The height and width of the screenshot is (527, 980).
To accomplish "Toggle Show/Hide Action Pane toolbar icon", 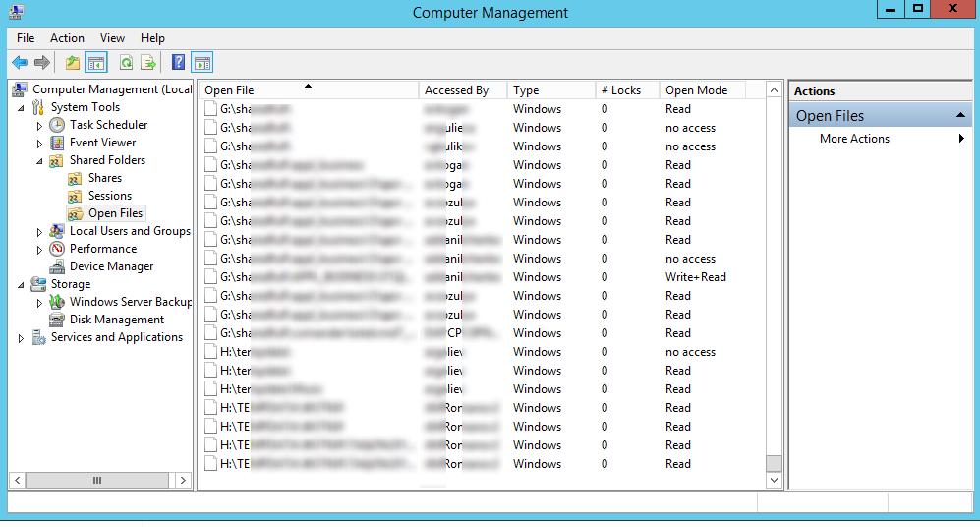I will pyautogui.click(x=202, y=63).
